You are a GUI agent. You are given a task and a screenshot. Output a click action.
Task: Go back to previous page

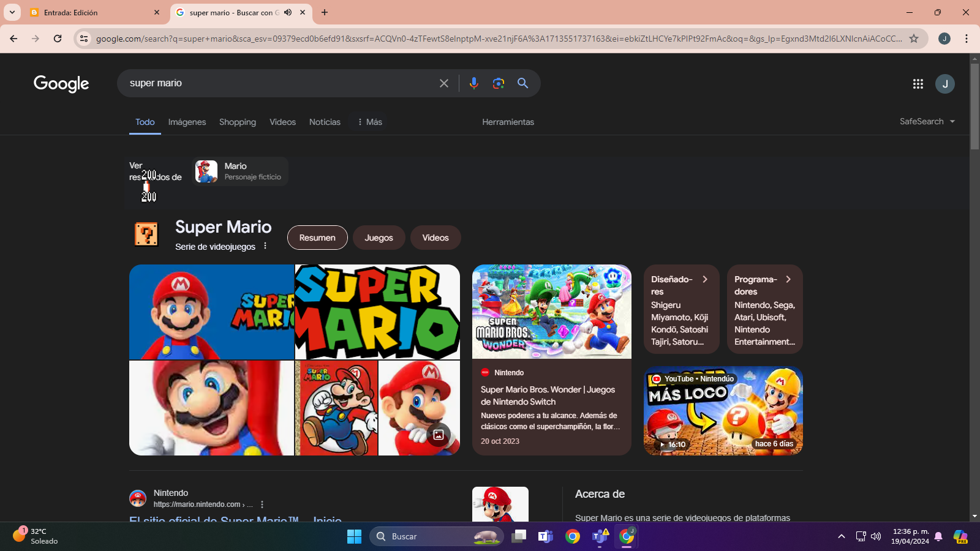(13, 39)
